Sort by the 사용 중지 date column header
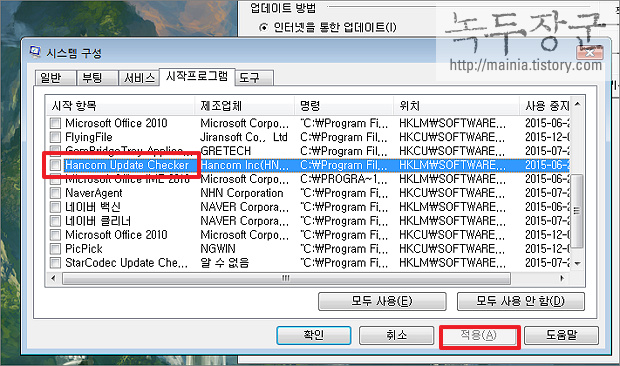Image resolution: width=620 pixels, height=366 pixels. (x=545, y=106)
